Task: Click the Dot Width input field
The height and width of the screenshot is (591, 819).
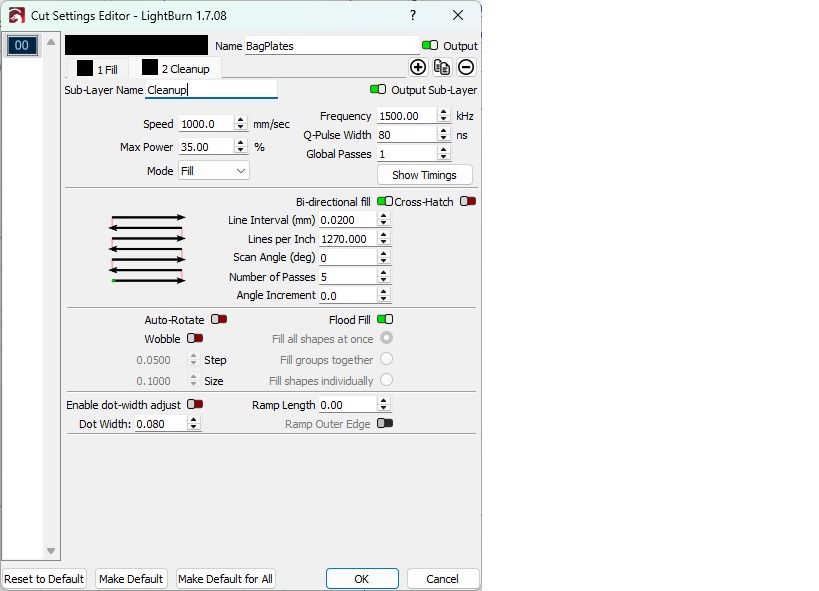Action: click(161, 424)
